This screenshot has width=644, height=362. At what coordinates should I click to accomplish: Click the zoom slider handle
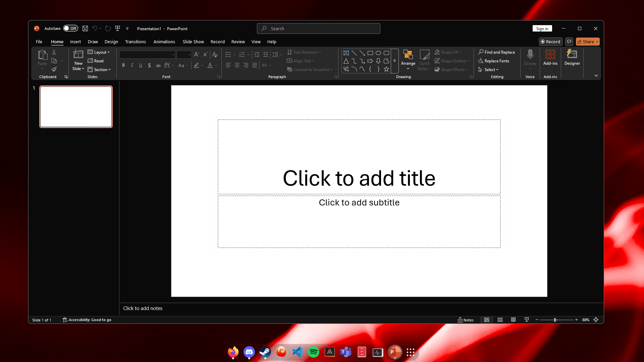[x=555, y=320]
